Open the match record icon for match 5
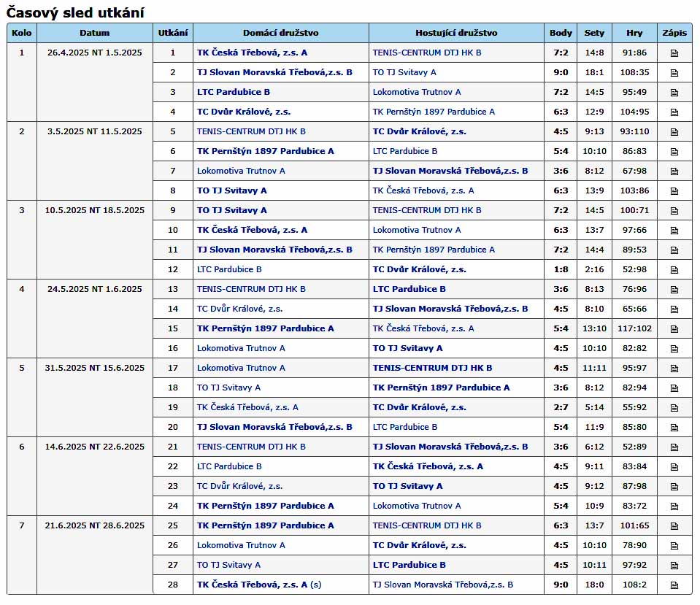 tap(674, 131)
